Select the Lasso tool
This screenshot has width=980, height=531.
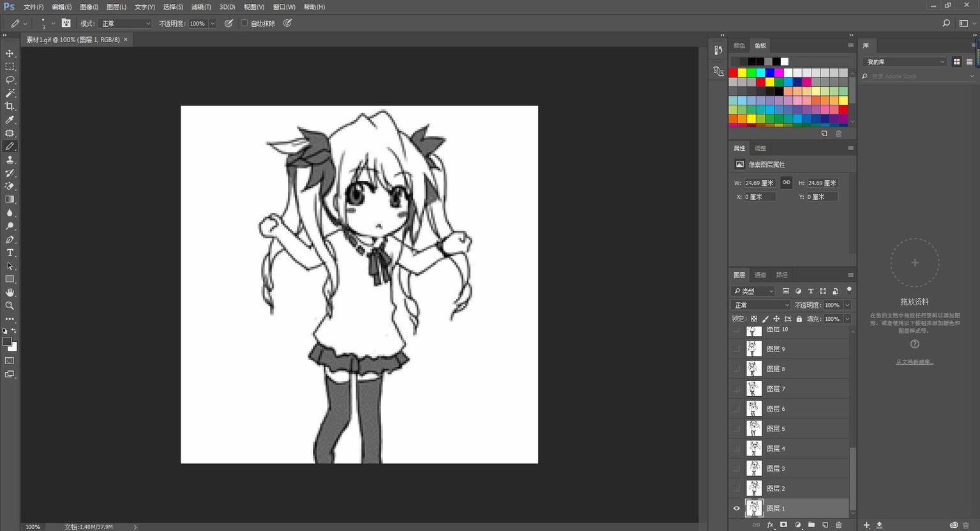(10, 80)
